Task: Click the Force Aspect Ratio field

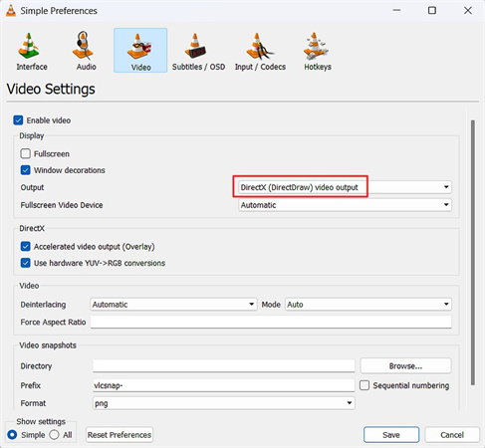Action: pos(271,322)
